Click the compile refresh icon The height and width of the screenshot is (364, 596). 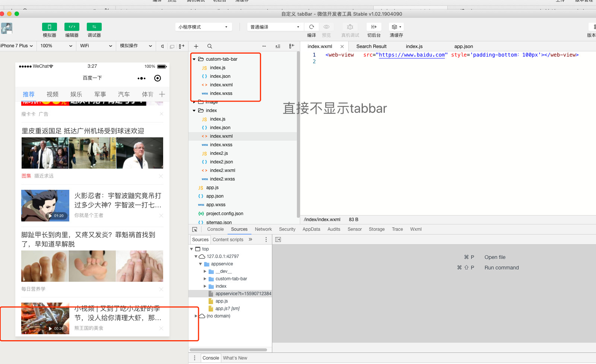[312, 27]
